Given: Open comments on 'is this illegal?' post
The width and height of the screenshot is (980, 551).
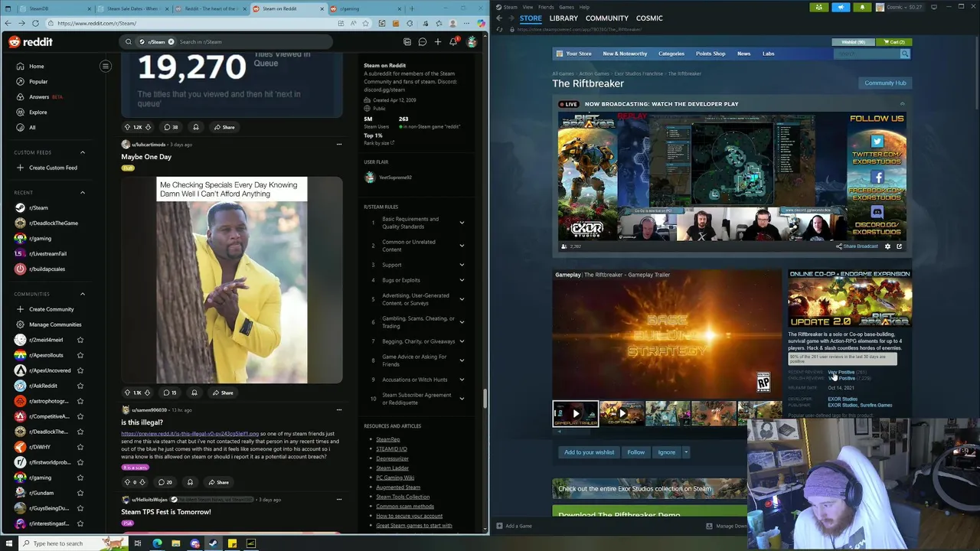Looking at the screenshot, I should tap(165, 482).
